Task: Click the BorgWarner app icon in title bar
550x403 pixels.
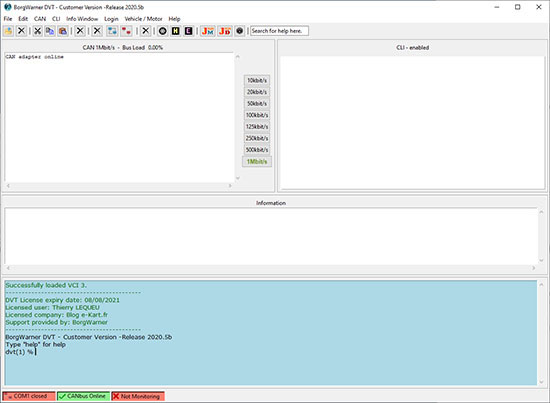Action: [x=8, y=7]
